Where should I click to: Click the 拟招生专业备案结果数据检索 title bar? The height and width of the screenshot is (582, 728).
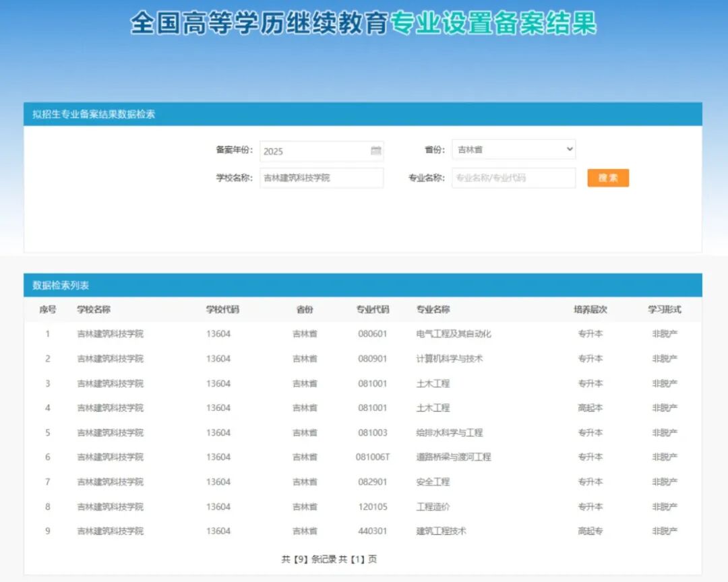coord(94,114)
